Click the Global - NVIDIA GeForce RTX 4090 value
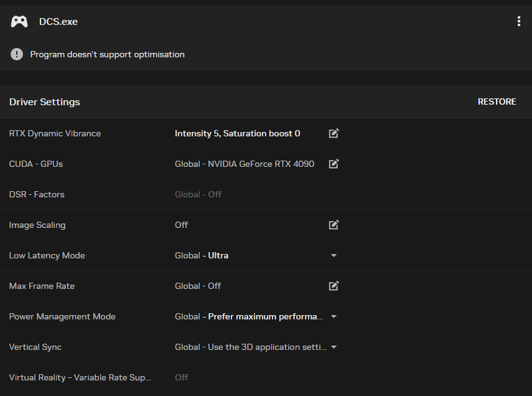The image size is (532, 396). (x=245, y=164)
